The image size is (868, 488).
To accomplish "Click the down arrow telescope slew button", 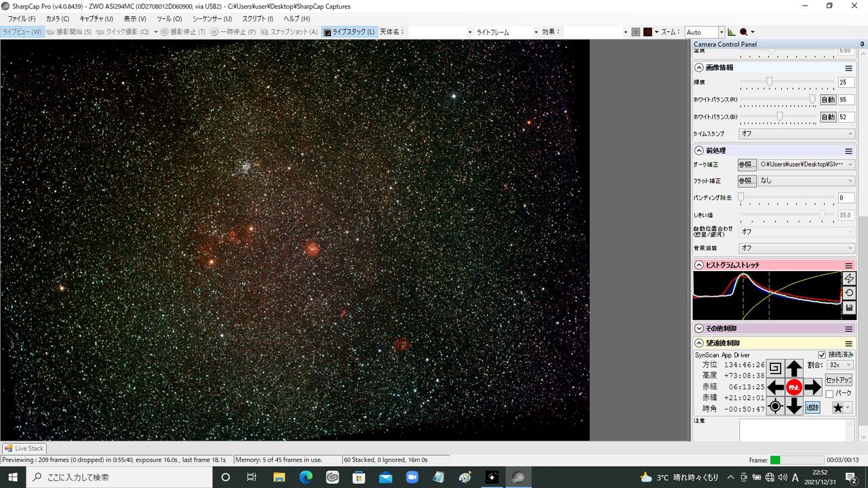I will 794,407.
